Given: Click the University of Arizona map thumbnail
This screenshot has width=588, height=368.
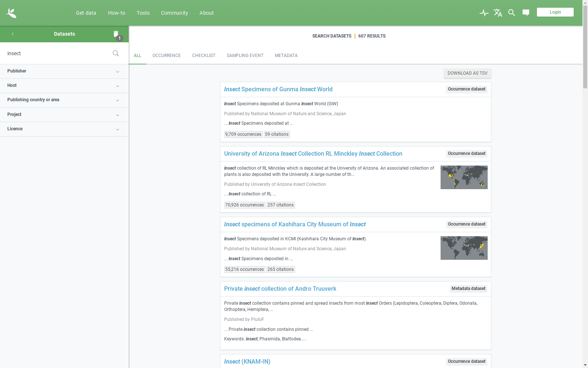Looking at the screenshot, I should [x=464, y=177].
